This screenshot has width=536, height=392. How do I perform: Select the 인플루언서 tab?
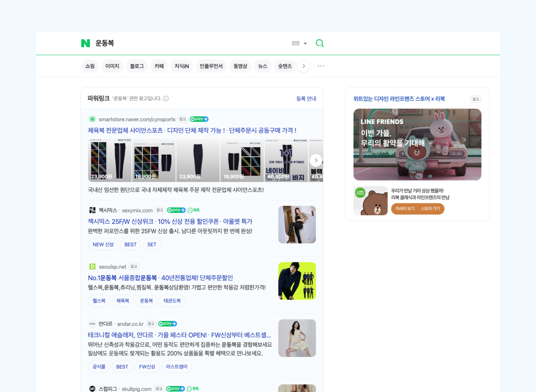pyautogui.click(x=211, y=66)
